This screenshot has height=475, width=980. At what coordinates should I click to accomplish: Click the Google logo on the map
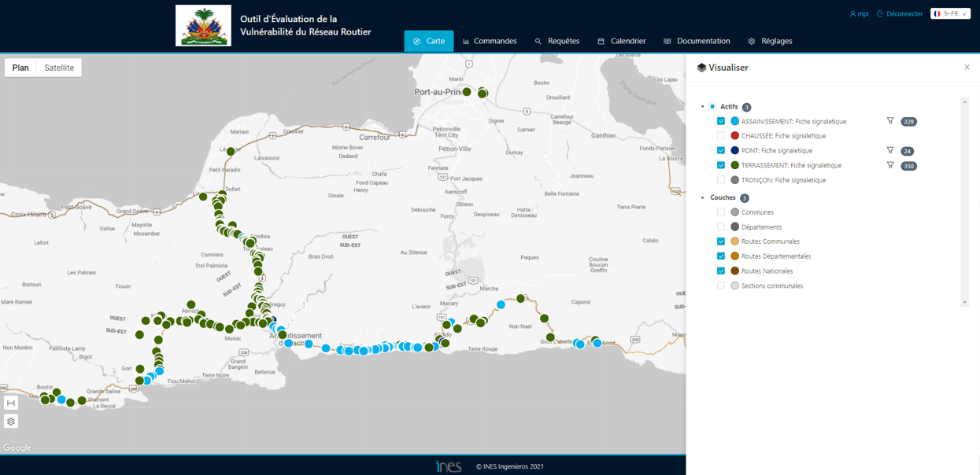17,447
